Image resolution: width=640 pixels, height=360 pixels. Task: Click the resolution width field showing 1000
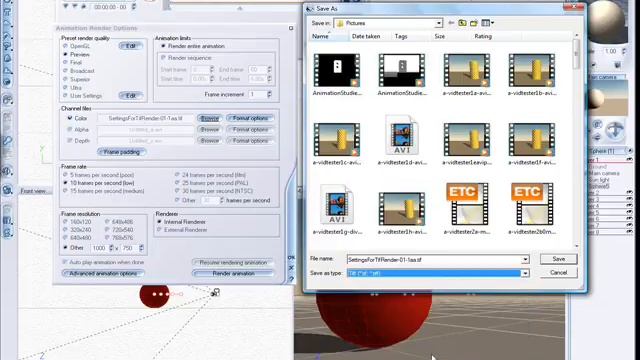click(x=99, y=248)
